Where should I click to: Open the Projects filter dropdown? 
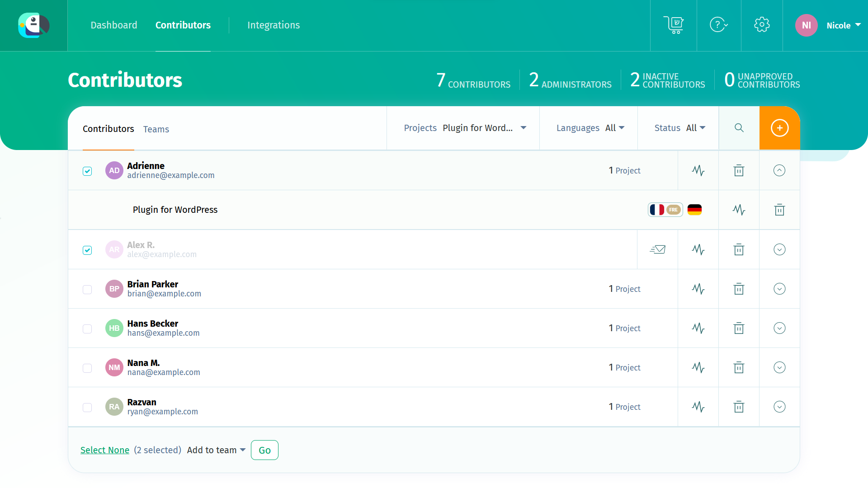465,128
